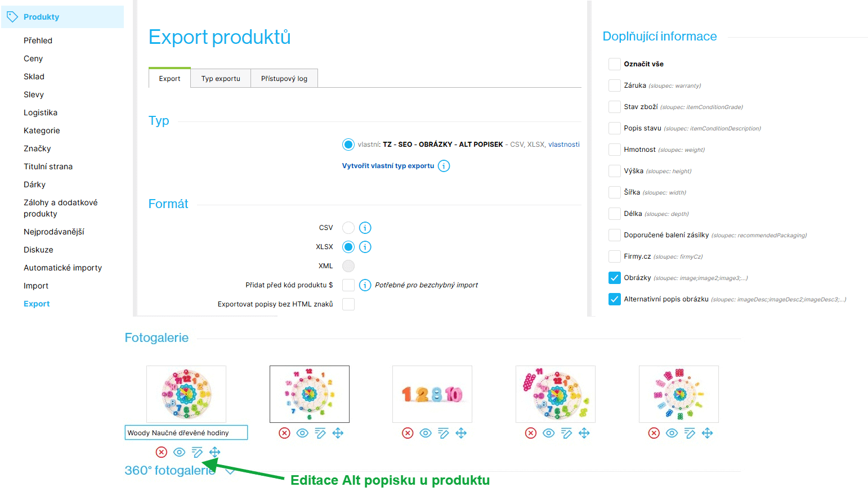Click the info icon beside CSV format
The width and height of the screenshot is (868, 496).
click(x=365, y=227)
